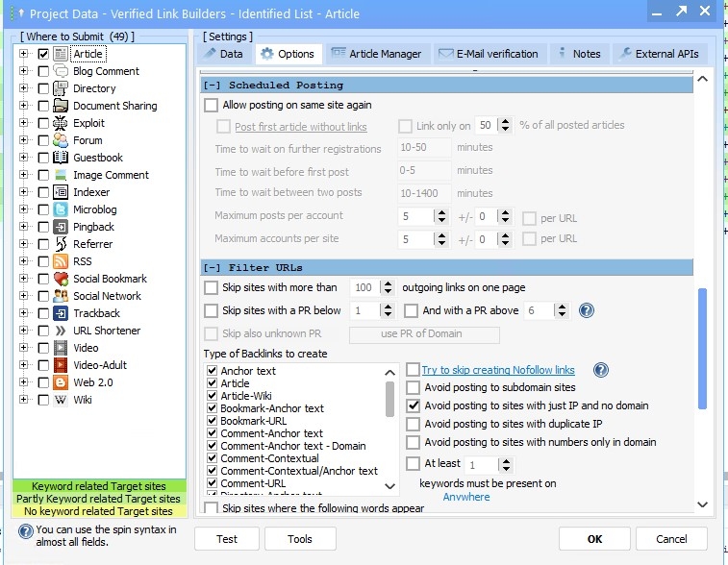The width and height of the screenshot is (728, 565).
Task: Click the Social Bookmark heart icon
Action: pyautogui.click(x=61, y=279)
